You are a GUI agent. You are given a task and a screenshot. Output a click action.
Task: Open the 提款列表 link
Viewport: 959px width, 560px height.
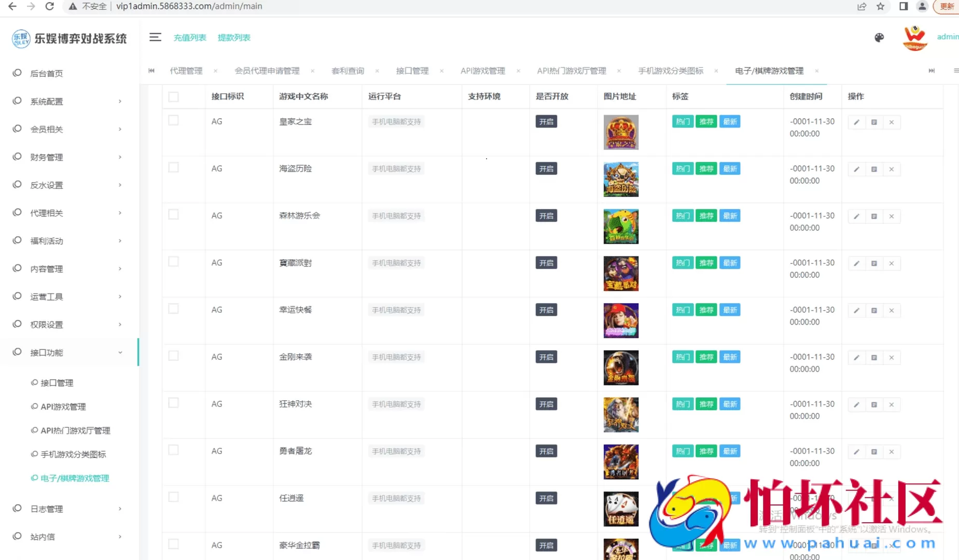[x=233, y=37]
